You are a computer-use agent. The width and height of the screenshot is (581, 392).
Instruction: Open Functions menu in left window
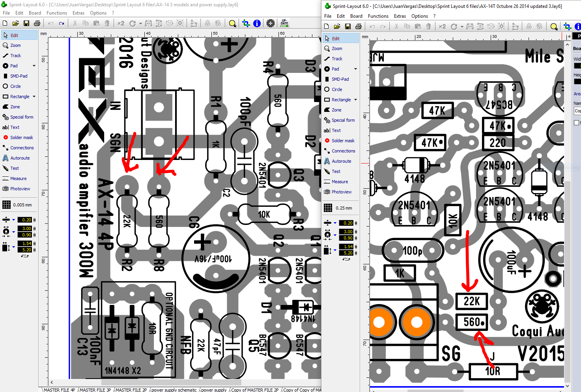pyautogui.click(x=57, y=13)
